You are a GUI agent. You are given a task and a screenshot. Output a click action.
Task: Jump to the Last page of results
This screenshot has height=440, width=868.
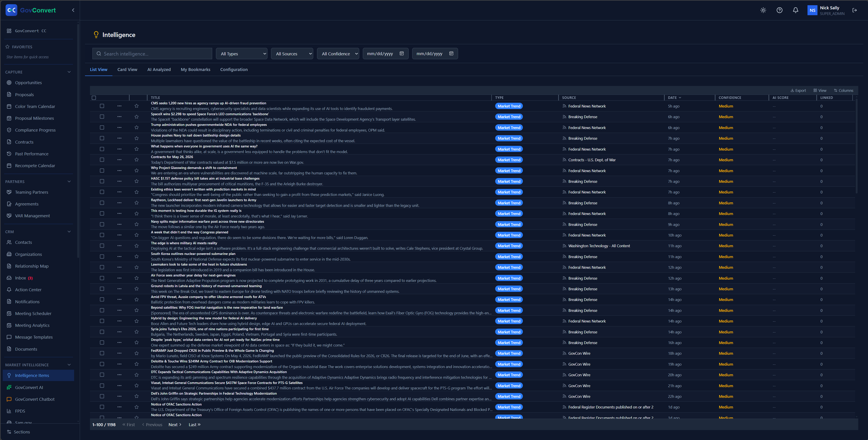point(194,425)
